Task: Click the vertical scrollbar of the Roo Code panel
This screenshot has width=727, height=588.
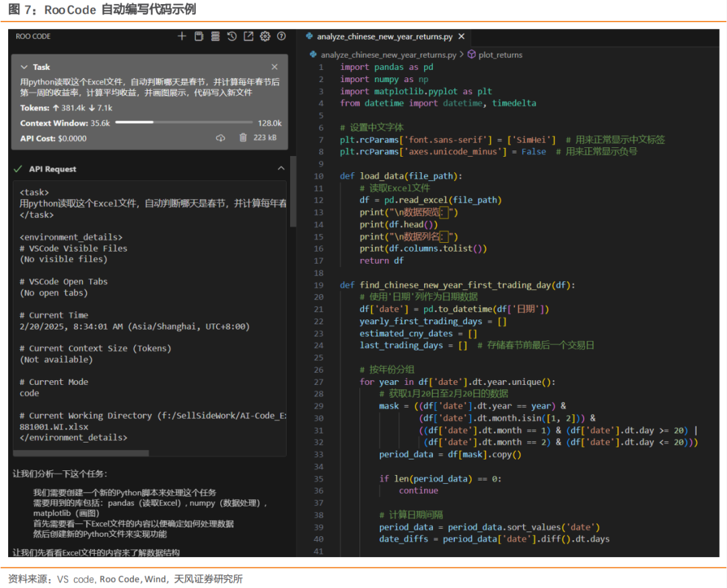Action: (x=293, y=191)
